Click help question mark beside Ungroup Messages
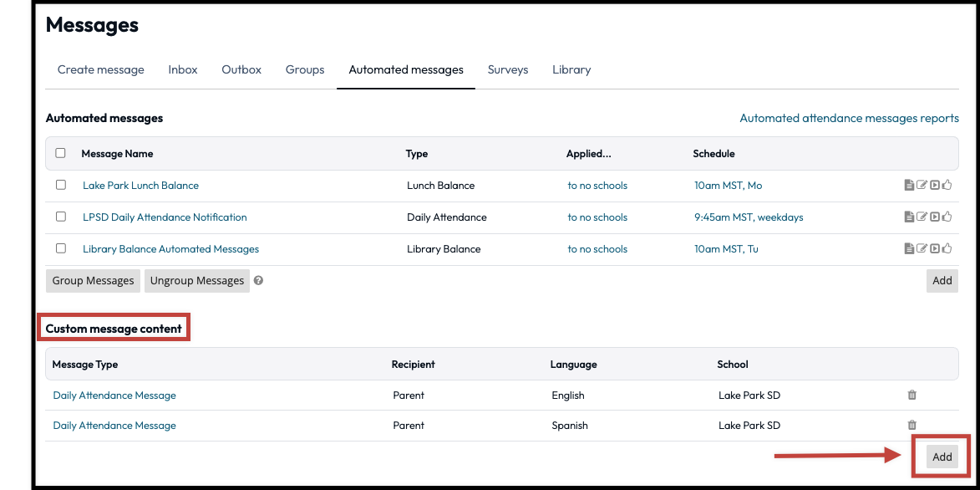980x490 pixels. pyautogui.click(x=258, y=281)
